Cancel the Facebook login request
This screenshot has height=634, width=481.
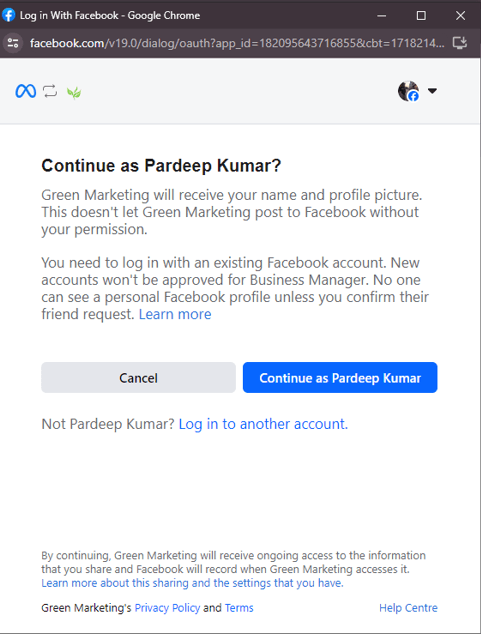tap(138, 378)
